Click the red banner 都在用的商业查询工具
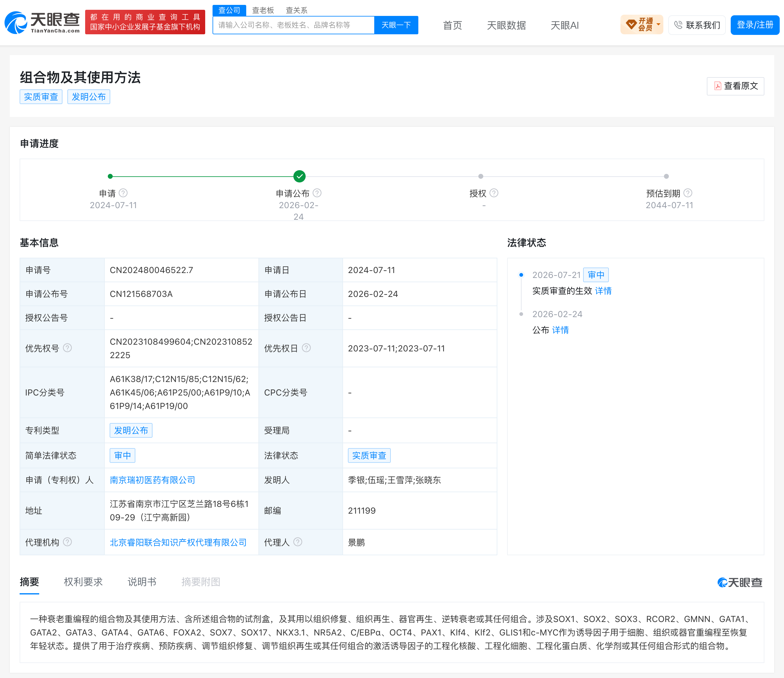Screen dimensions: 784x678 click(x=145, y=22)
